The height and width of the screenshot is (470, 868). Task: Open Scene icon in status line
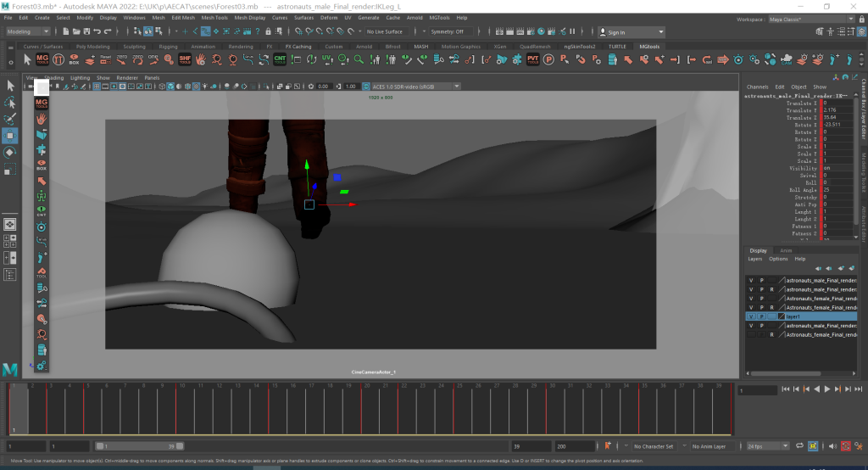[x=75, y=31]
